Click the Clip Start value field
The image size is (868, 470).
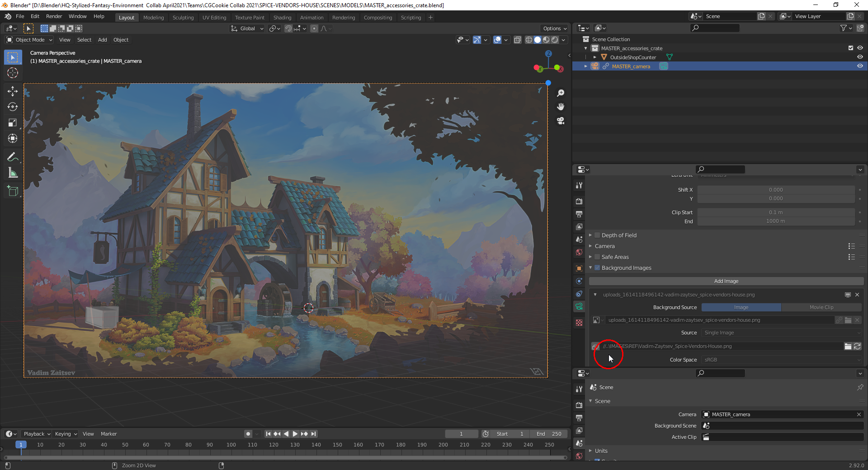[776, 212]
